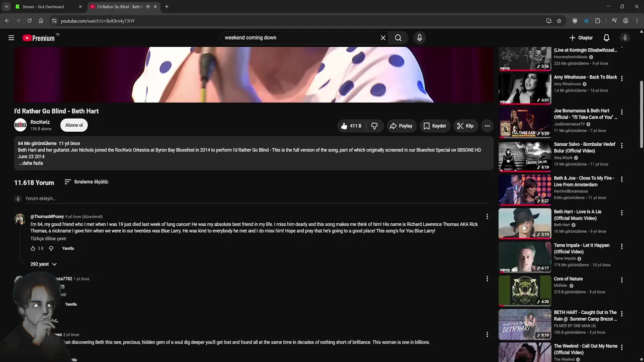Share the video via Paylaş
This screenshot has height=362, width=644.
tap(401, 126)
